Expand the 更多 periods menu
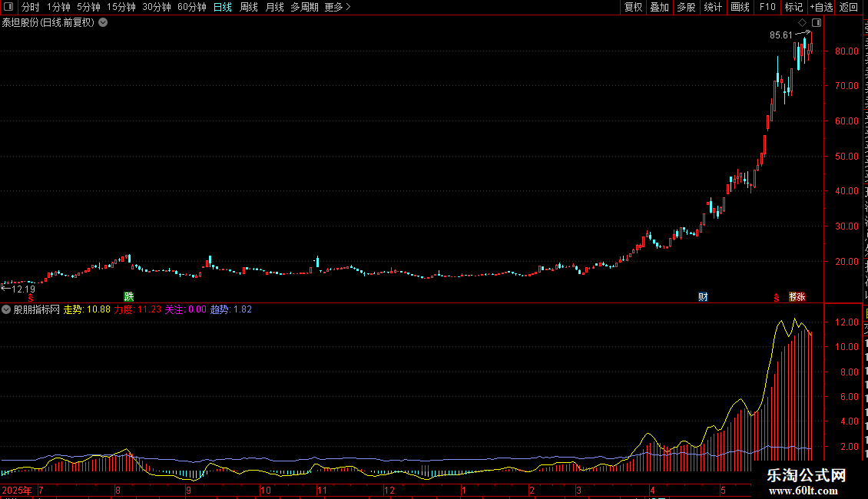The image size is (868, 499). coord(337,7)
